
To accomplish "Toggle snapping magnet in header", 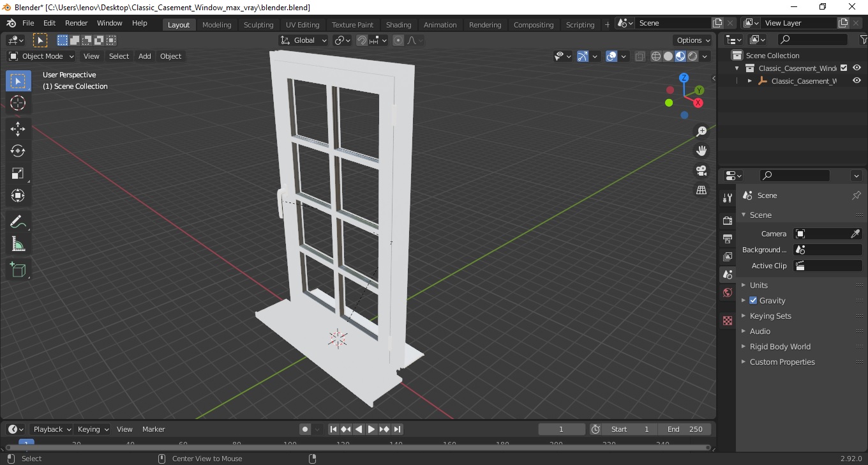I will (x=362, y=40).
